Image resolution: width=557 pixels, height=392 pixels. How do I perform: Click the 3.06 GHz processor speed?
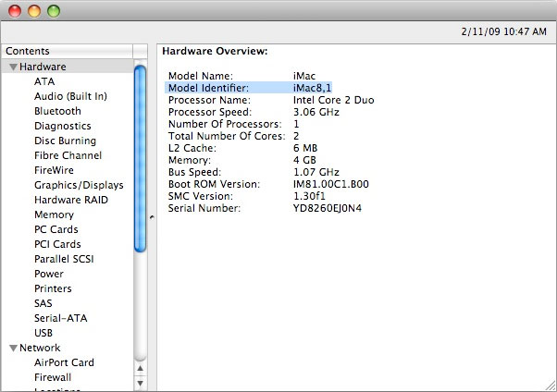[316, 112]
